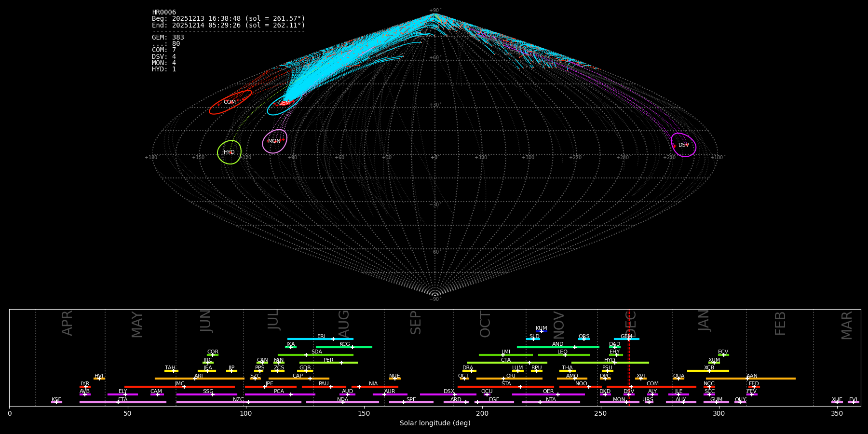Click the GEM radiant label on sky map
Viewport: 868px width, 434px height.
pos(284,103)
